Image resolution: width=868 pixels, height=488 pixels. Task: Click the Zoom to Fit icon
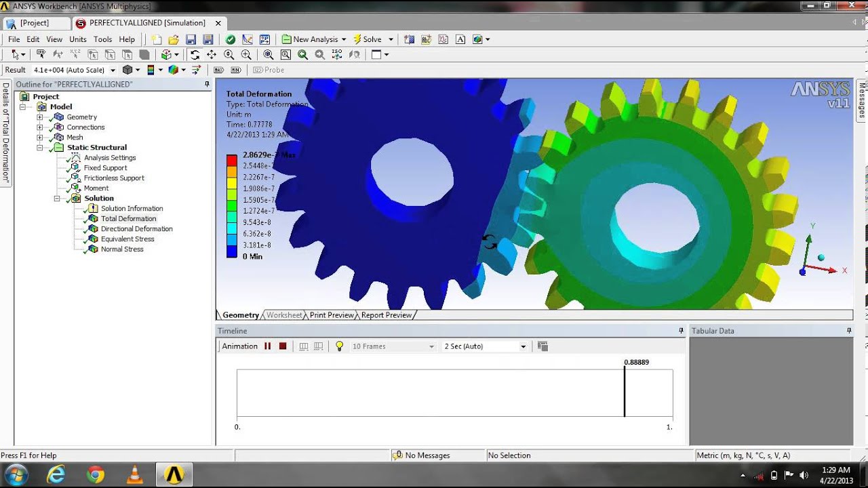click(269, 54)
